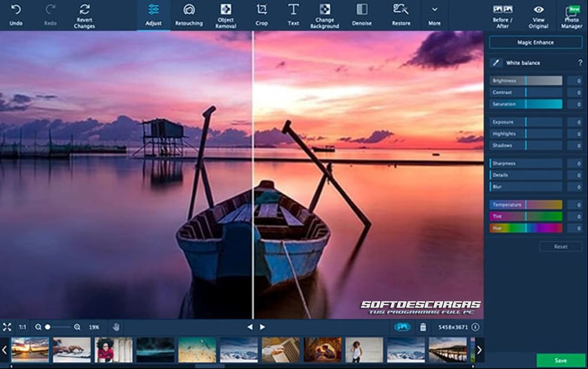Click the Temperature color slider

click(526, 205)
